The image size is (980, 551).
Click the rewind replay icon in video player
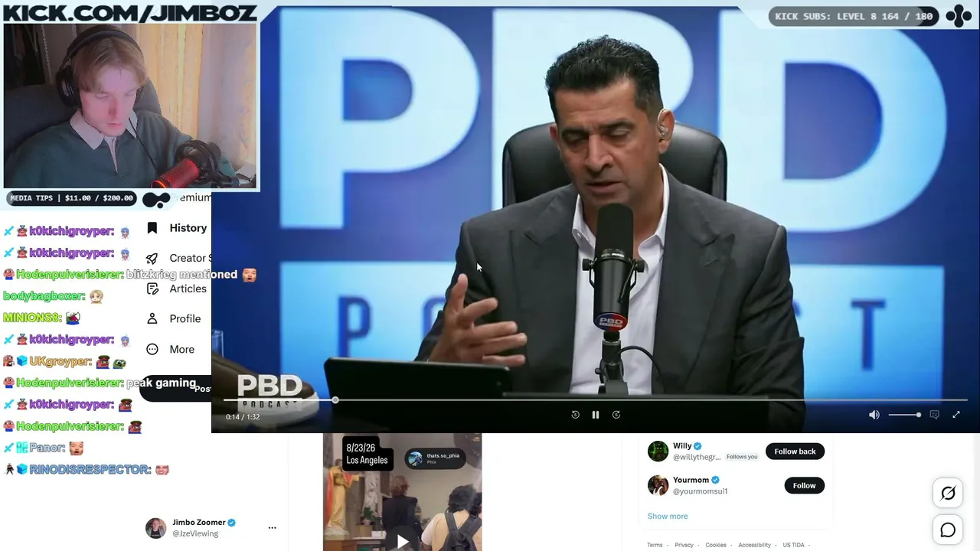click(575, 415)
